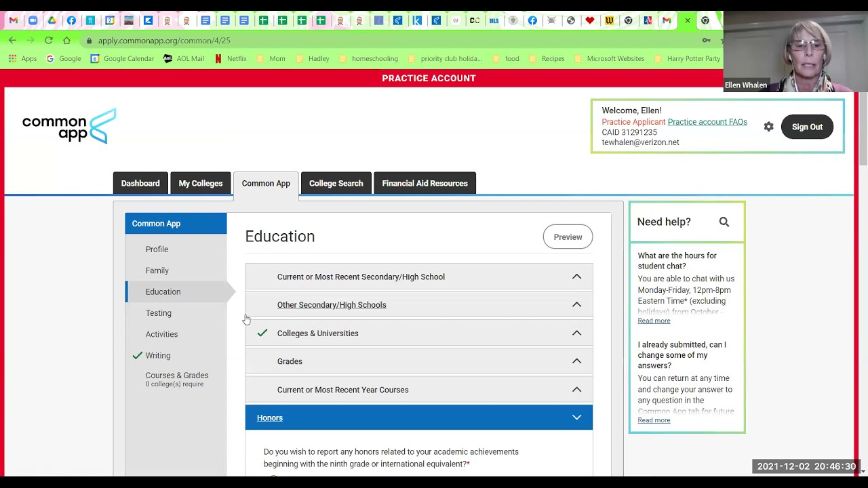868x488 pixels.
Task: Close the active browser tab
Action: click(x=688, y=20)
